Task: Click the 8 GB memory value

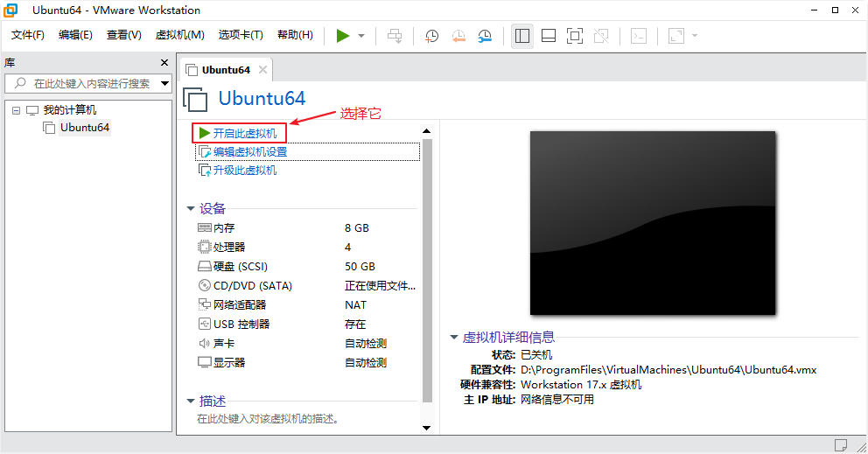Action: point(356,228)
